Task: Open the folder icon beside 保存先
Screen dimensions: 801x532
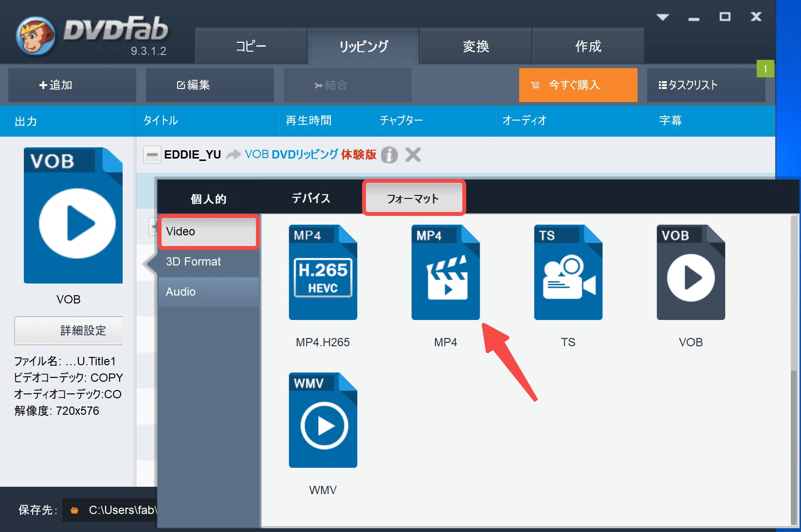Action: [x=74, y=510]
